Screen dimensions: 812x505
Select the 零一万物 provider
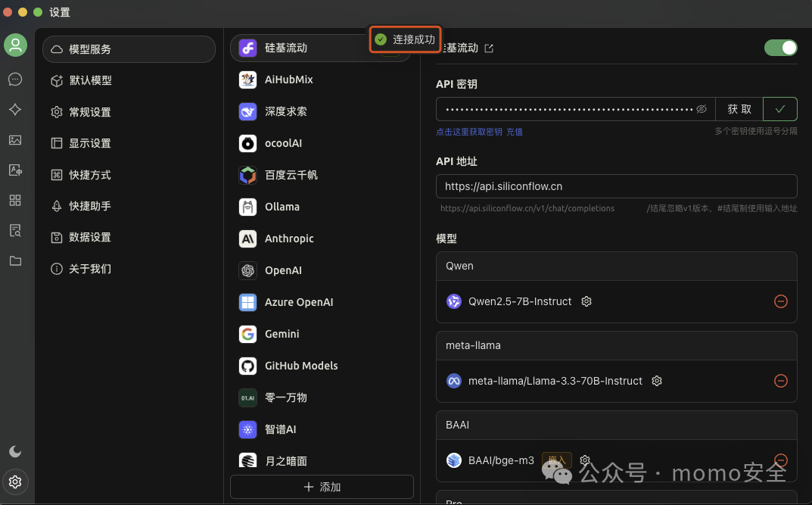point(322,397)
